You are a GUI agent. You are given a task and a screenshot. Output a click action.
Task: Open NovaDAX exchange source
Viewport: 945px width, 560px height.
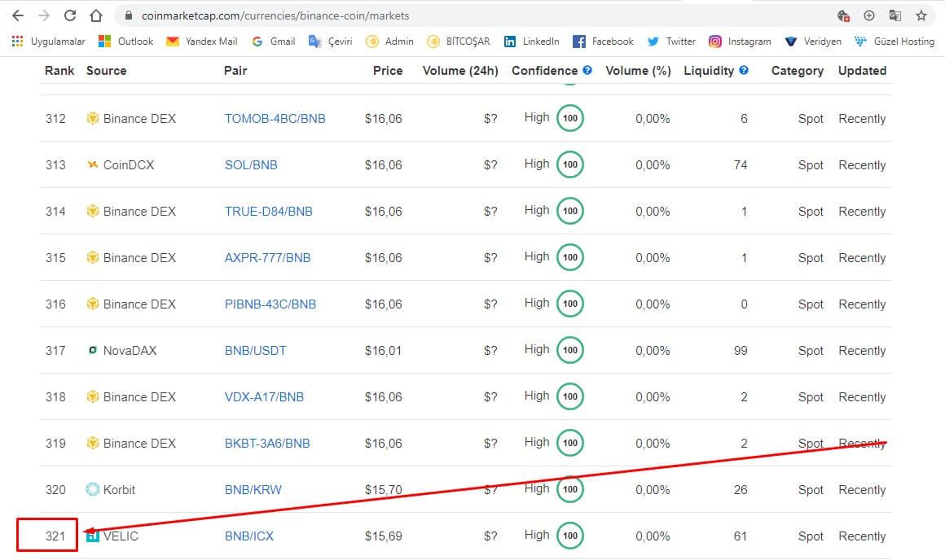[130, 351]
